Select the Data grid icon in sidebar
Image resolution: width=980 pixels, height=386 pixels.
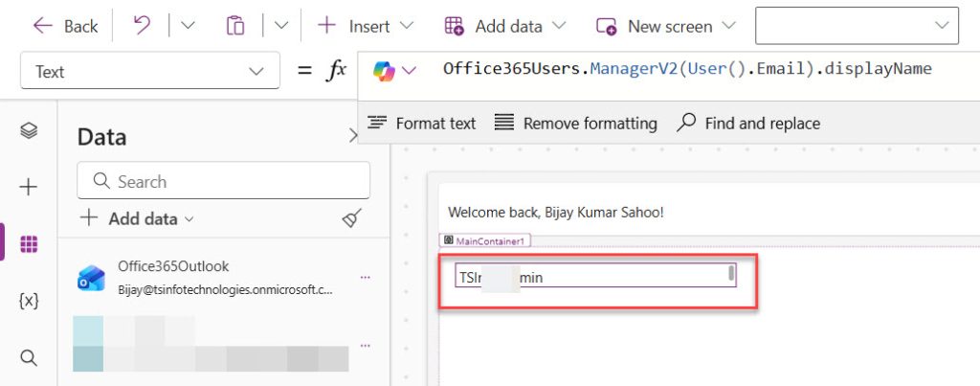(29, 244)
